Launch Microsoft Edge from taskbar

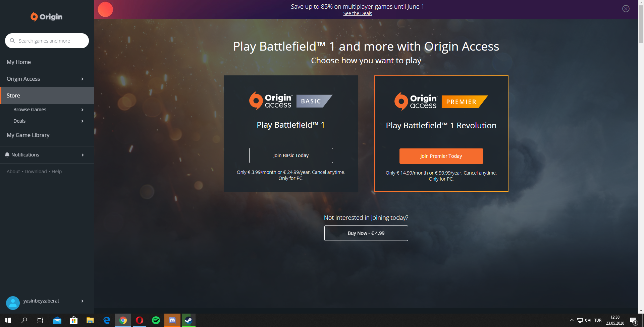(107, 320)
